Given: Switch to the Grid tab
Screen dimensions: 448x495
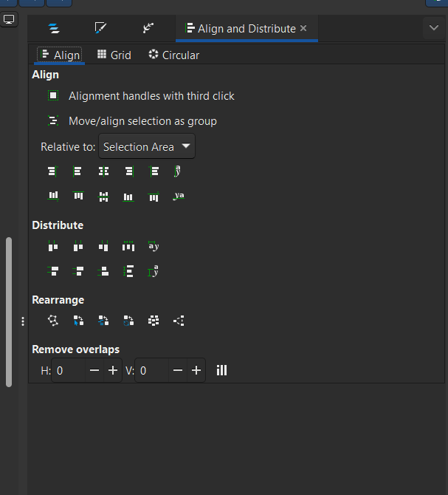Looking at the screenshot, I should pyautogui.click(x=114, y=55).
